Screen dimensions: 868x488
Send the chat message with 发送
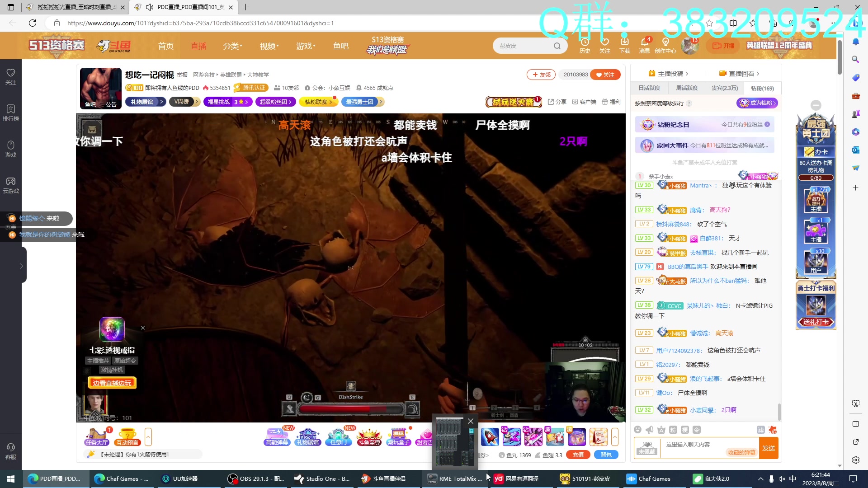[769, 448]
